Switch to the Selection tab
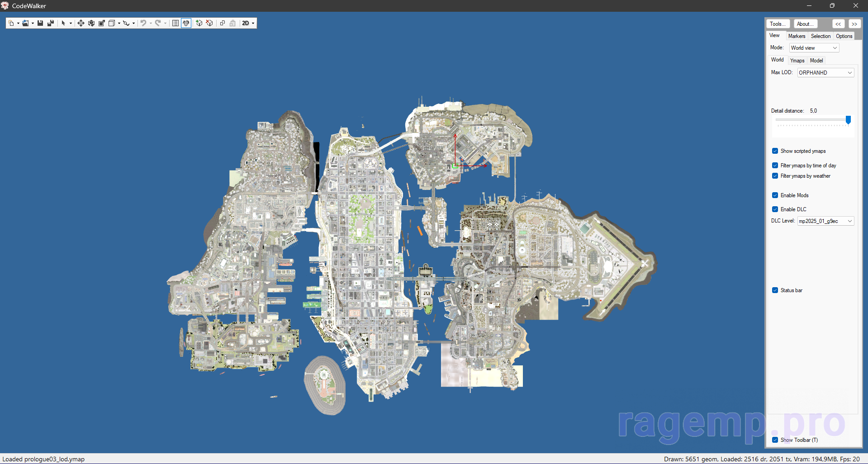868x464 pixels. pyautogui.click(x=821, y=36)
